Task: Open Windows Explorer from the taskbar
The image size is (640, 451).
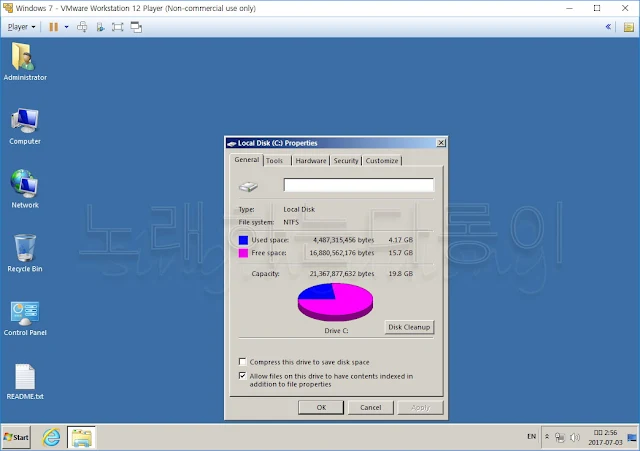Action: [82, 438]
